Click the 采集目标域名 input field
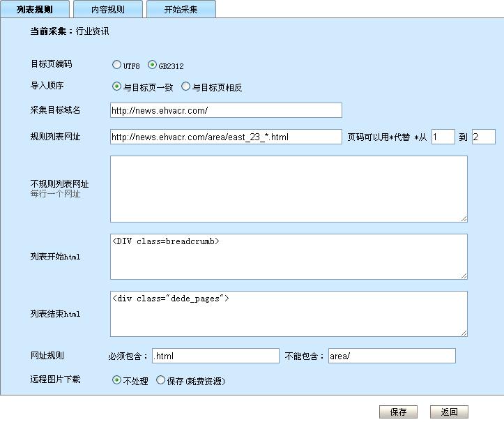 (x=226, y=110)
